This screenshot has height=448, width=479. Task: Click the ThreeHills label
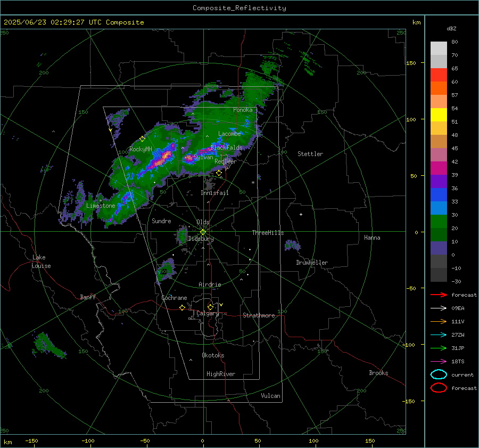(x=268, y=233)
